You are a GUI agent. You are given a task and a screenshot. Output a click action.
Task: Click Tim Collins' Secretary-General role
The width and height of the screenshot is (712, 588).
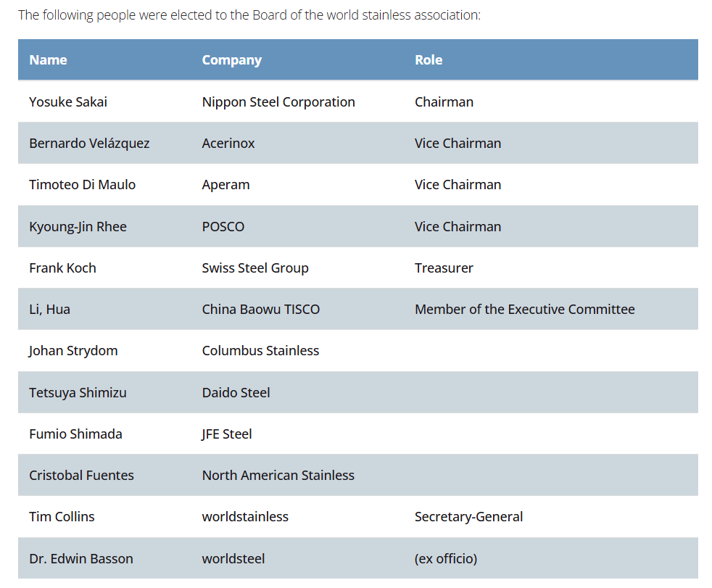pyautogui.click(x=468, y=517)
